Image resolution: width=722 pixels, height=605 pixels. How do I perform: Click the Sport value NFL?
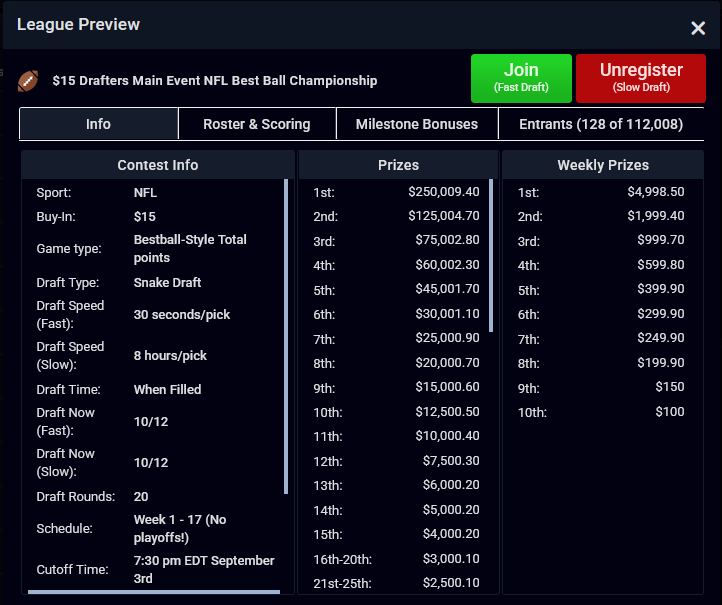tap(145, 192)
